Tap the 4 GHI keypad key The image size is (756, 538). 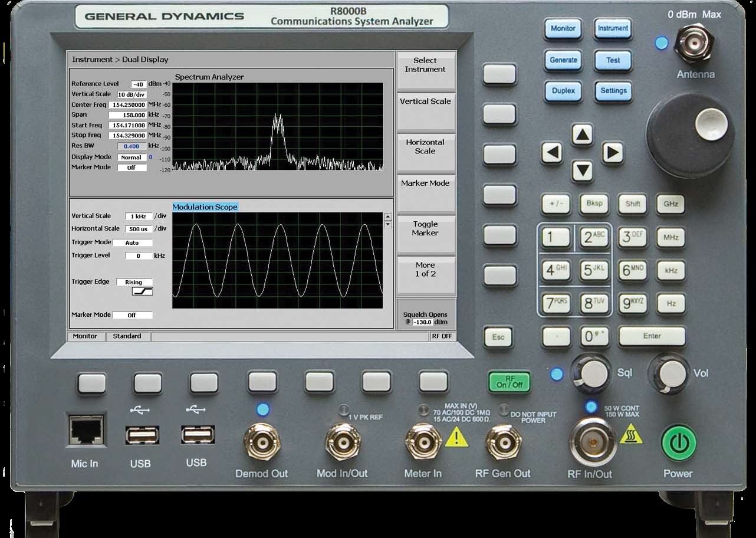point(556,271)
